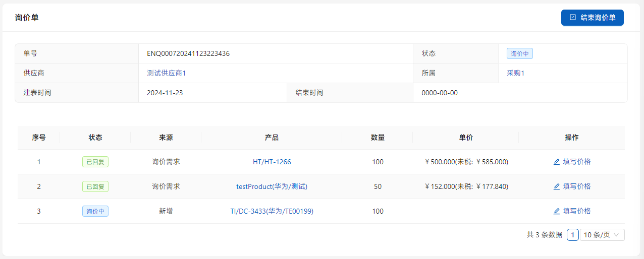Click the 结束询价单 button
This screenshot has width=644, height=259.
pos(592,18)
